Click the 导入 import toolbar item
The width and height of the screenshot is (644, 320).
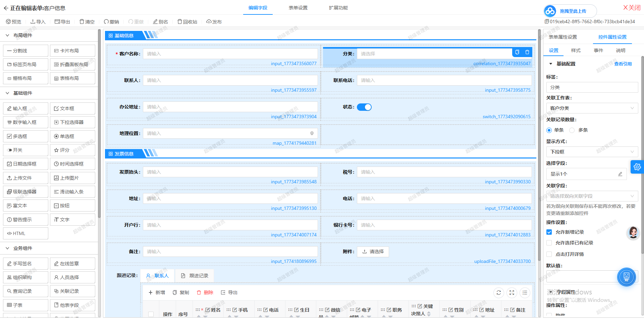(x=38, y=22)
